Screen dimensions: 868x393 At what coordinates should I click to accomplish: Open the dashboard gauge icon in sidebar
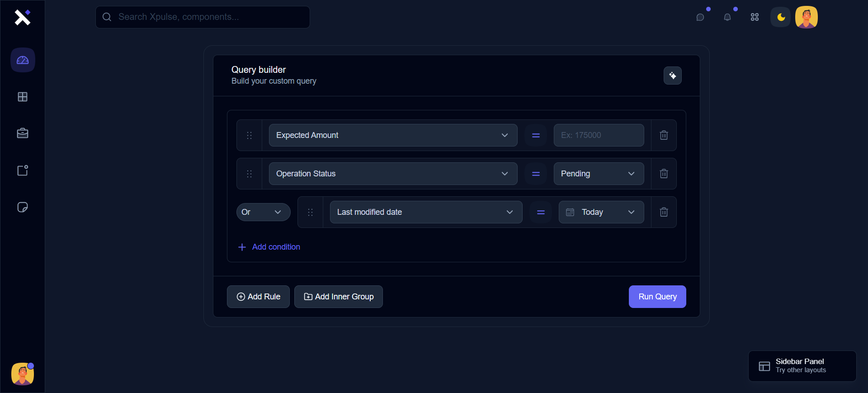pyautogui.click(x=23, y=60)
